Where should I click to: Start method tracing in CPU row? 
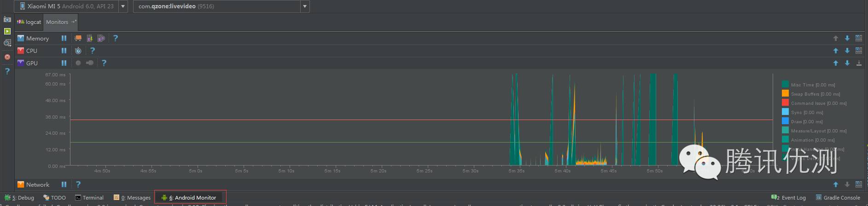pyautogui.click(x=78, y=51)
